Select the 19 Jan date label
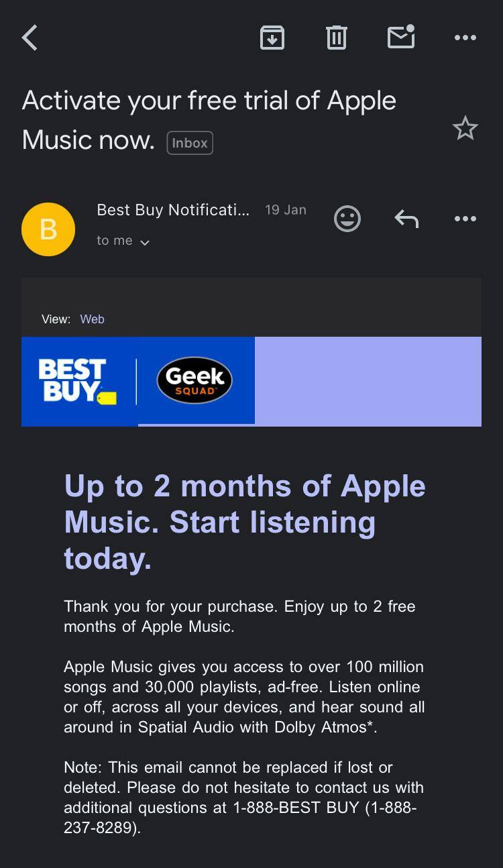The image size is (503, 868). 285,209
